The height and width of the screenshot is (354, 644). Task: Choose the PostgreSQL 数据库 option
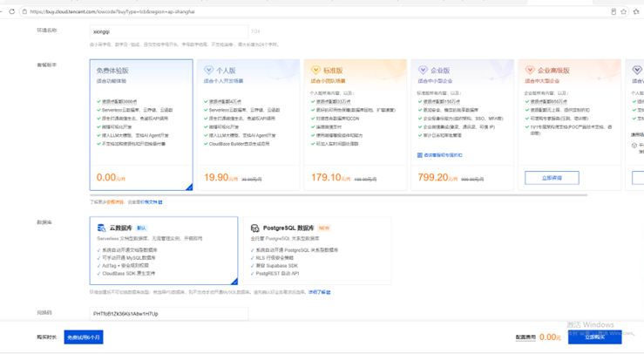[317, 250]
